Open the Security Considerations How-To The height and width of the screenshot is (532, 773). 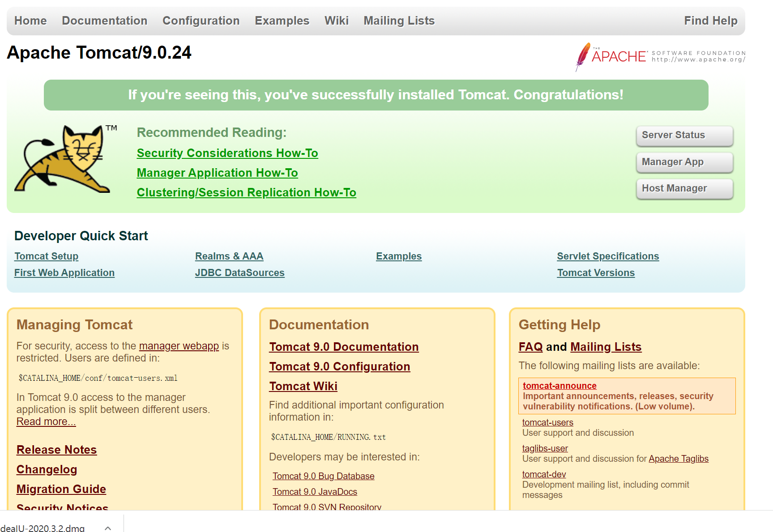(x=227, y=153)
